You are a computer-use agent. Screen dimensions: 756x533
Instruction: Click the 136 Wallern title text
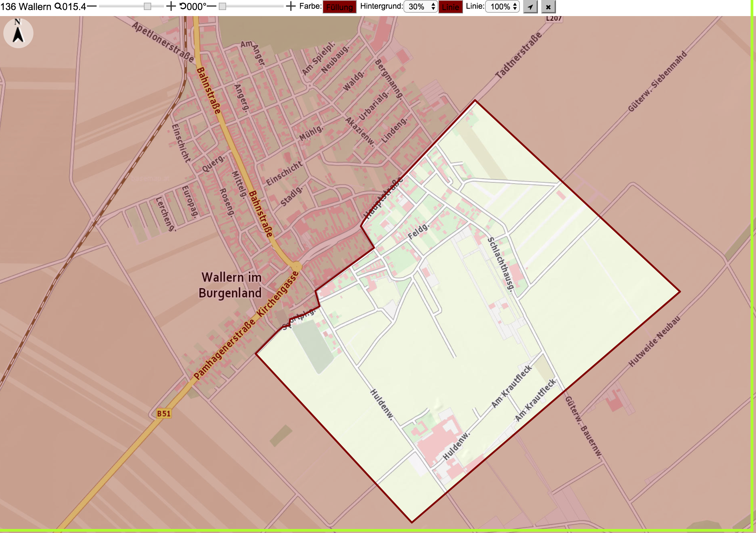pyautogui.click(x=26, y=6)
